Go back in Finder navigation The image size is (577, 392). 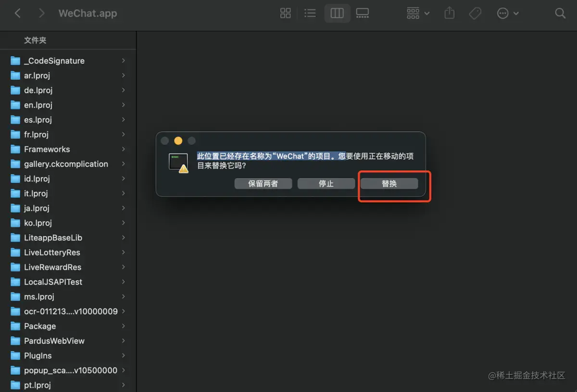(18, 13)
